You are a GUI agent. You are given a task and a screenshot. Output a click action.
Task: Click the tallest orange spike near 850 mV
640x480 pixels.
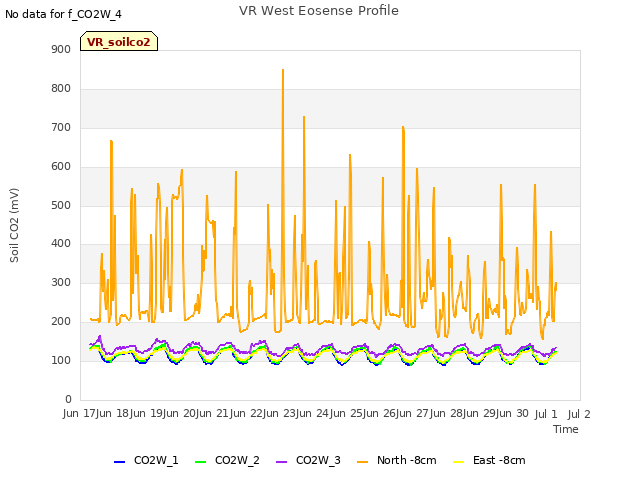point(283,70)
